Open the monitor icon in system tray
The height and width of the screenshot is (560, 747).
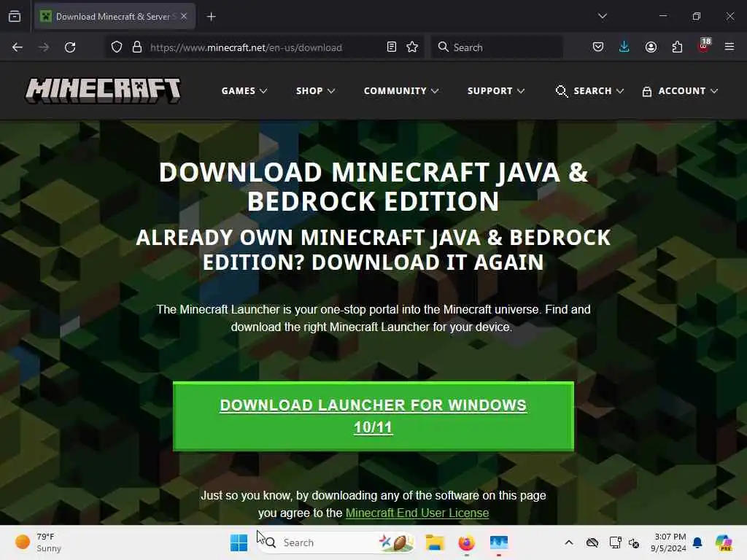pyautogui.click(x=616, y=542)
